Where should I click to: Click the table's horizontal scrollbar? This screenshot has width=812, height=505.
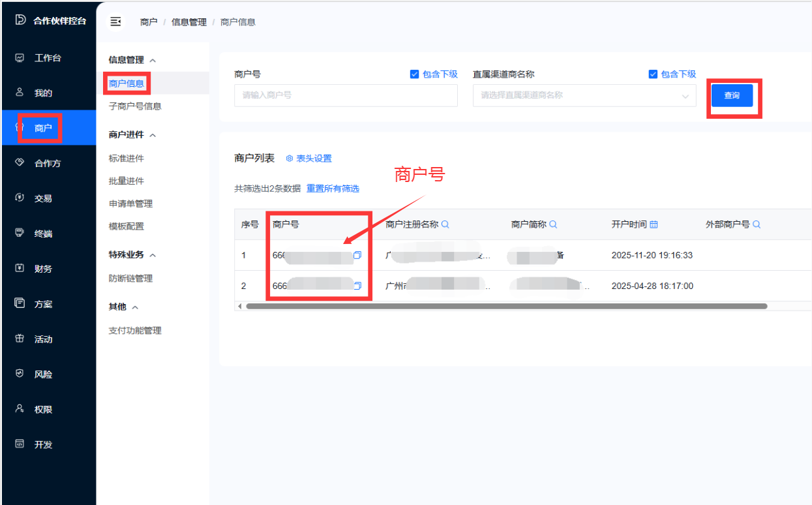point(506,306)
